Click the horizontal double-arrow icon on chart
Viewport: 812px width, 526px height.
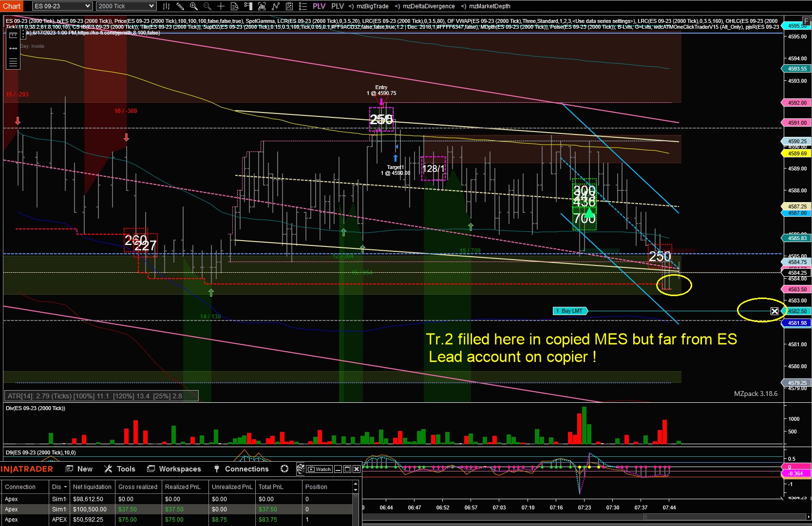[x=13, y=49]
